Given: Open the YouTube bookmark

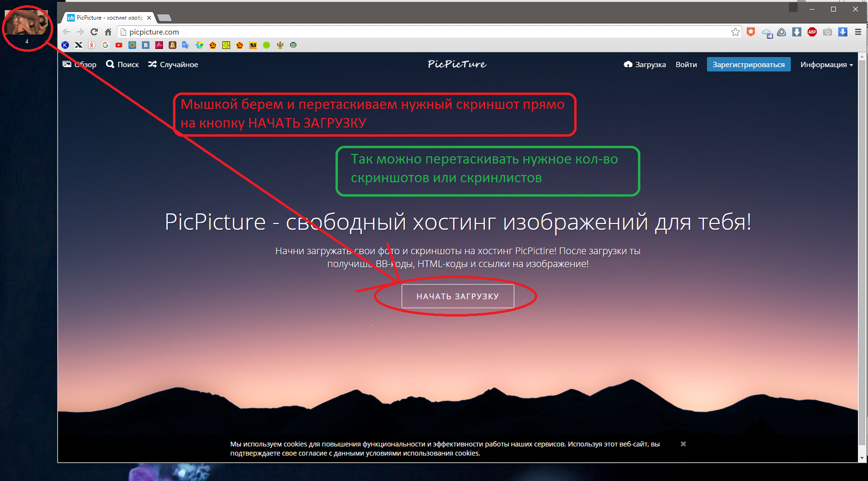Looking at the screenshot, I should (x=119, y=45).
